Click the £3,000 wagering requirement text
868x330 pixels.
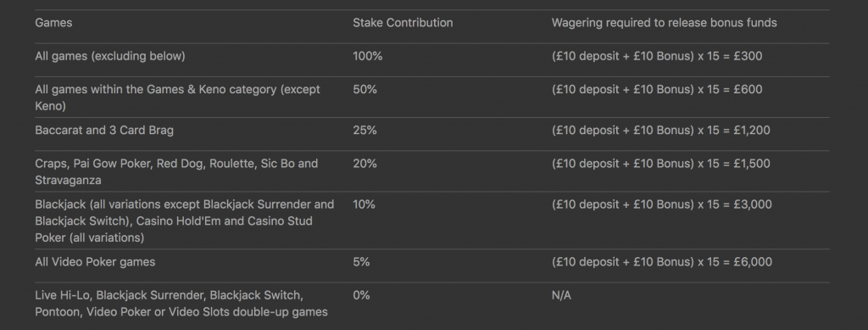pyautogui.click(x=661, y=204)
